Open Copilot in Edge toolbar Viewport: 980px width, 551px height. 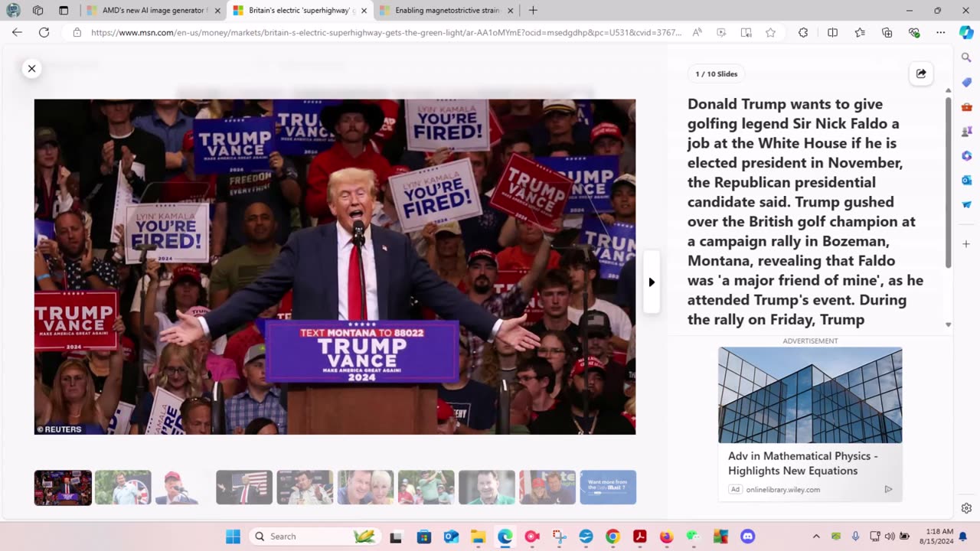coord(966,32)
